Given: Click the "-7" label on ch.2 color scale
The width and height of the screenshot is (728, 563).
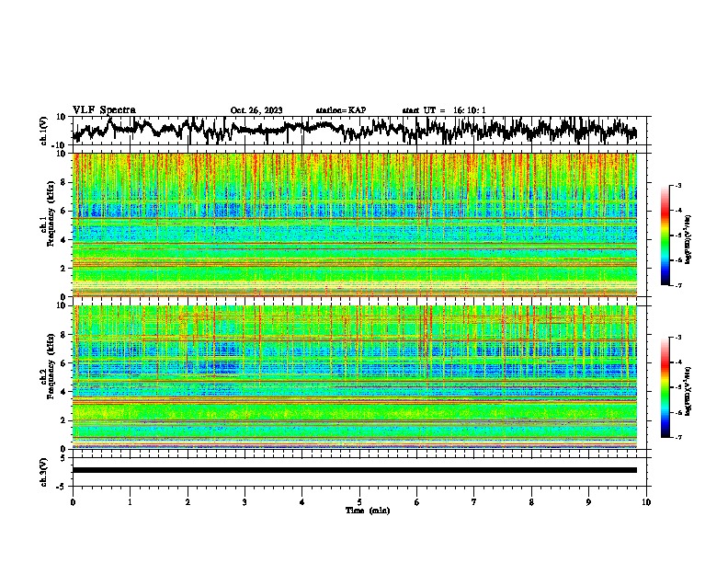Looking at the screenshot, I should point(678,437).
